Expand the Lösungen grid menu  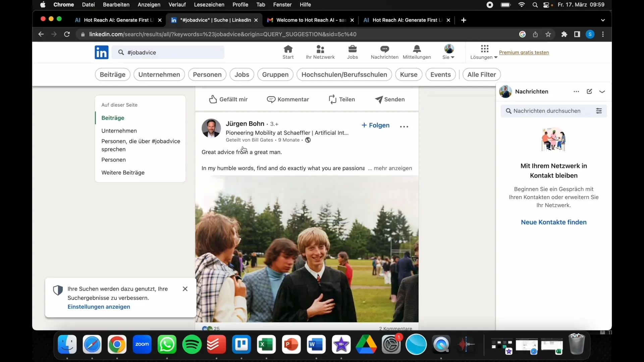(x=484, y=52)
